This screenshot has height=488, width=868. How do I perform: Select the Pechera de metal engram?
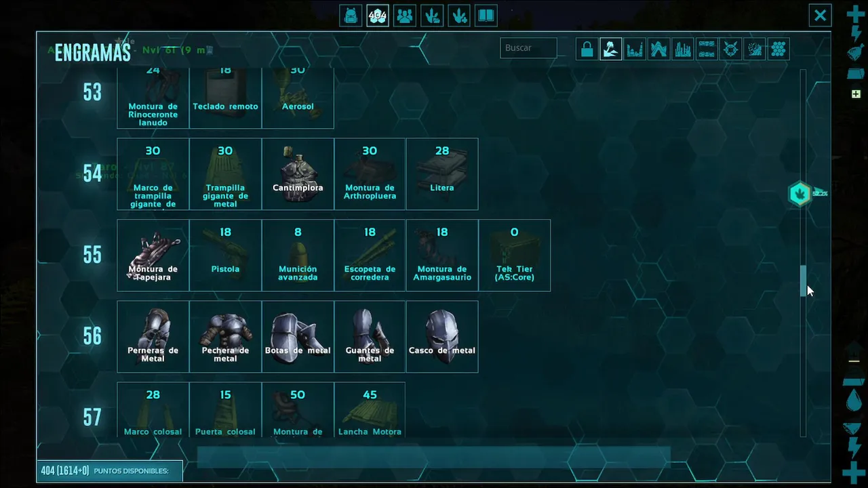[x=225, y=337]
